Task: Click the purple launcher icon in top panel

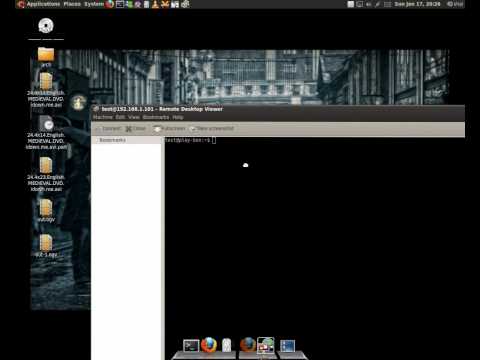Action: click(x=138, y=4)
